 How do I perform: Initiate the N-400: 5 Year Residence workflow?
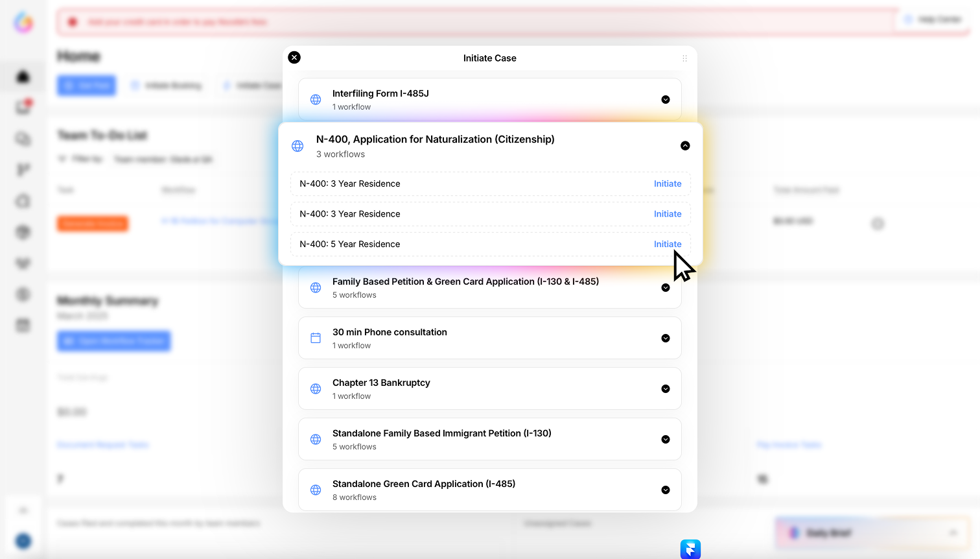point(668,244)
